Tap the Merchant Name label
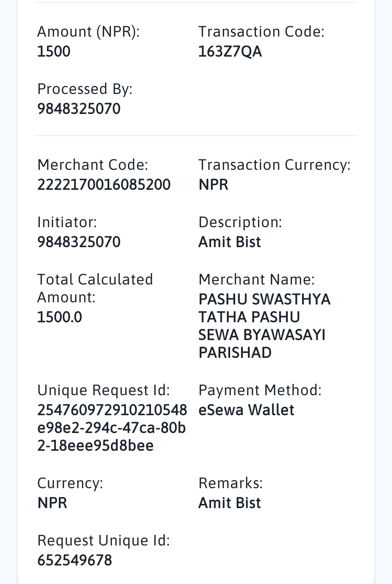 click(256, 279)
